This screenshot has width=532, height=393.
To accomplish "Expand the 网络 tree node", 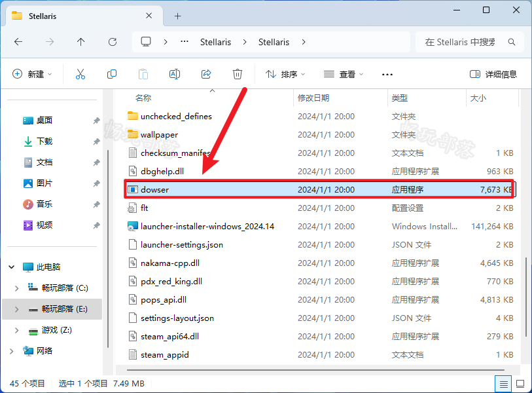I will coord(12,351).
